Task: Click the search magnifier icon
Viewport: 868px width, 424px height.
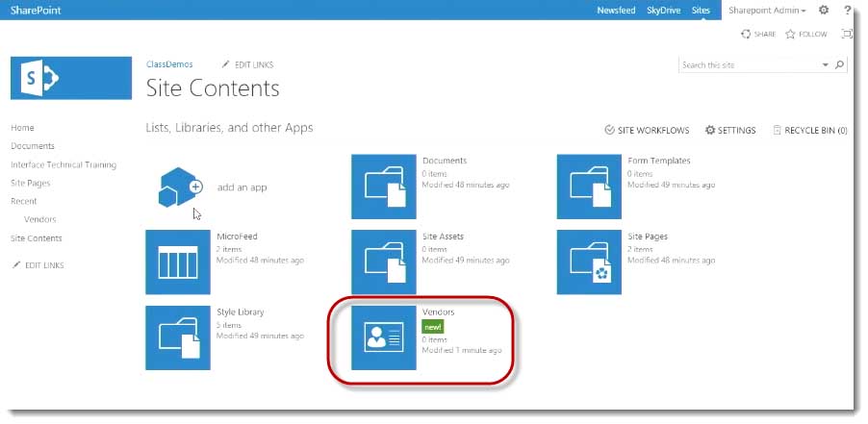Action: pyautogui.click(x=840, y=64)
